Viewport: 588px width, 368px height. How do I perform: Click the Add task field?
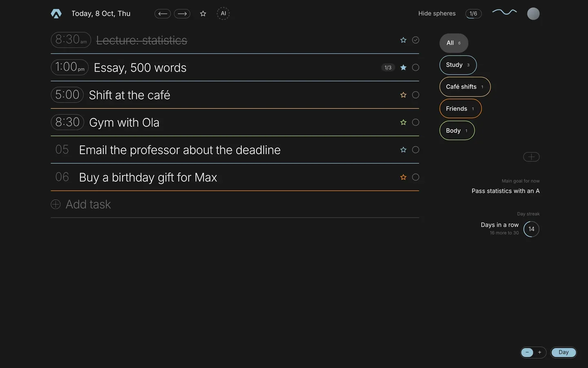tap(235, 204)
